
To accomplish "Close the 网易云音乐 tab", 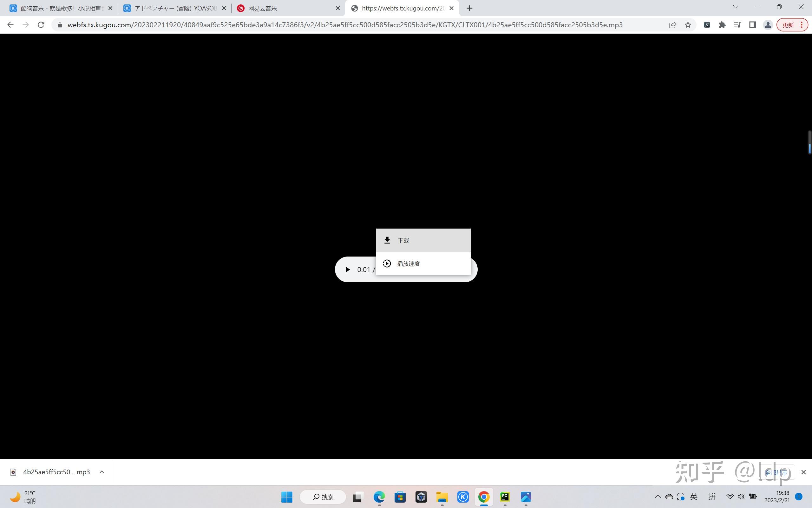I will coord(337,8).
